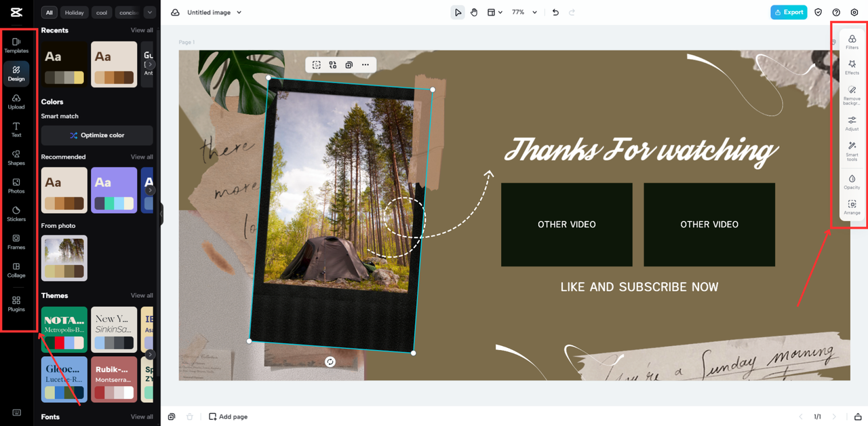View all Recommended palettes
Screen dimensions: 868x426
[x=142, y=157]
